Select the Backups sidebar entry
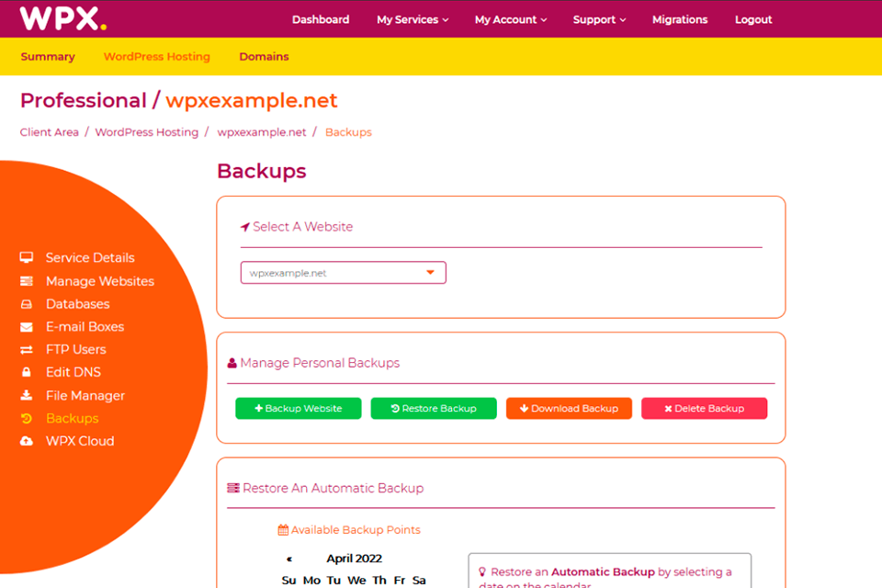 coord(73,419)
